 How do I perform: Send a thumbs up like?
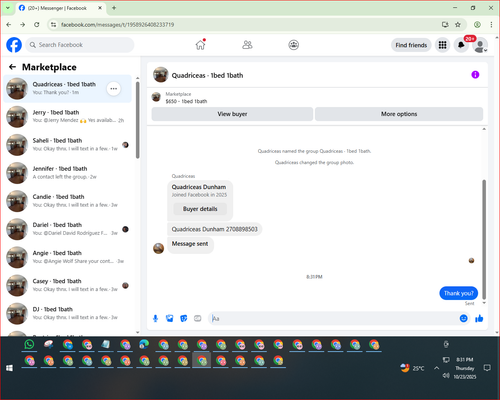point(479,319)
